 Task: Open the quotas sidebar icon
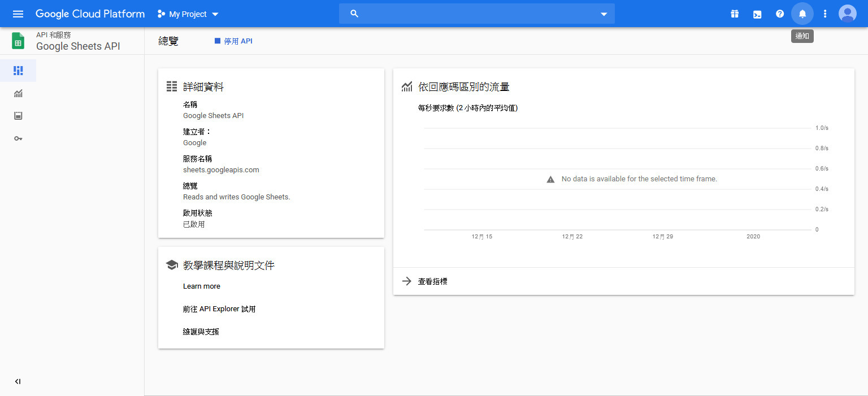(x=18, y=116)
